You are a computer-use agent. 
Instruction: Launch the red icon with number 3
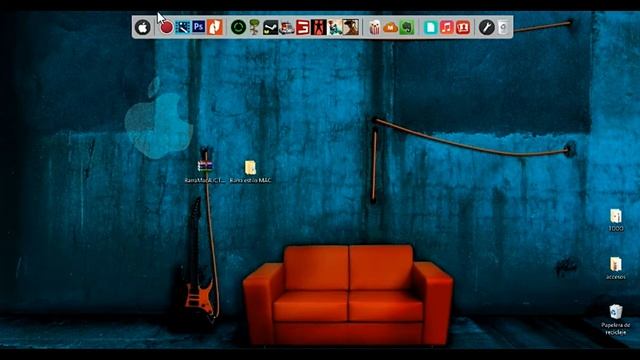(302, 27)
